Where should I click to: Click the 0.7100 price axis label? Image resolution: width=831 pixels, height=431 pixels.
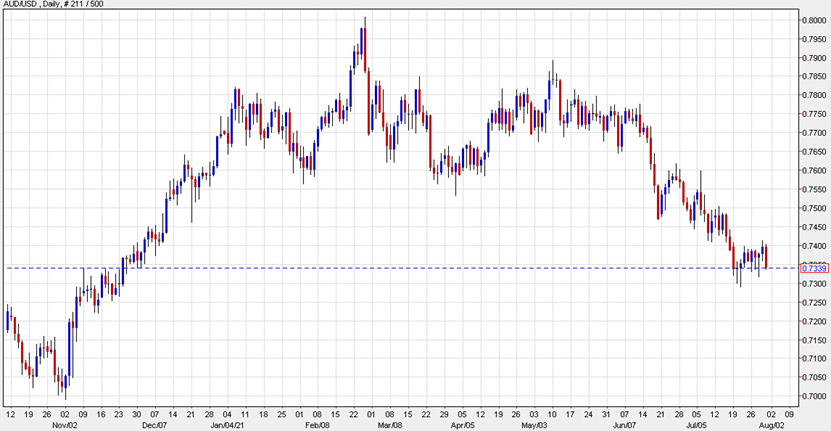tap(815, 359)
